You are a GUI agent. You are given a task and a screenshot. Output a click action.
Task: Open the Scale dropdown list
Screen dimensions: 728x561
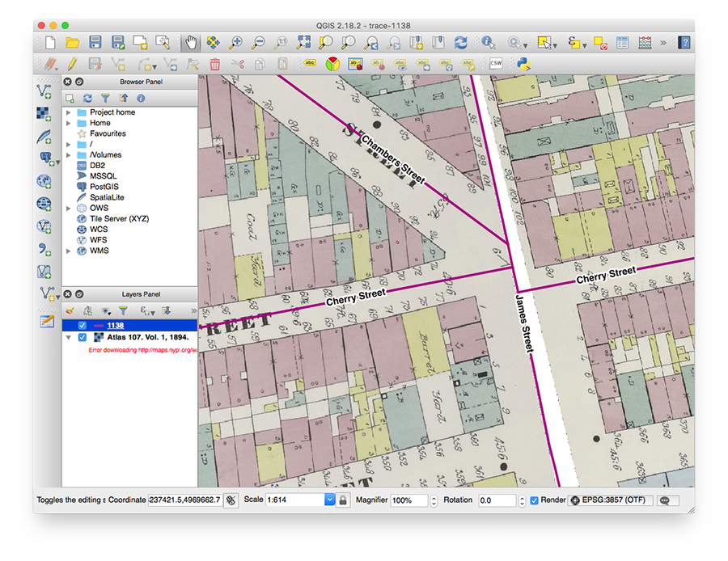coord(329,500)
